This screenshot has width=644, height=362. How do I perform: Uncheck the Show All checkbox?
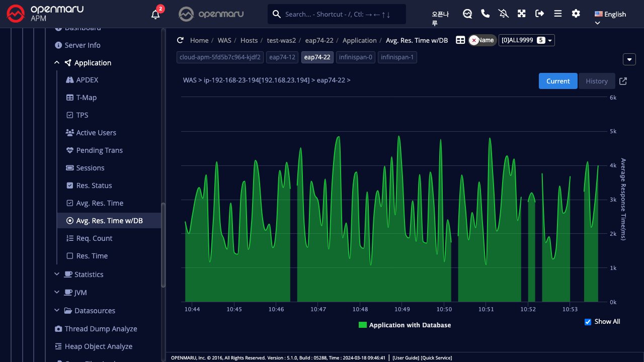(588, 322)
